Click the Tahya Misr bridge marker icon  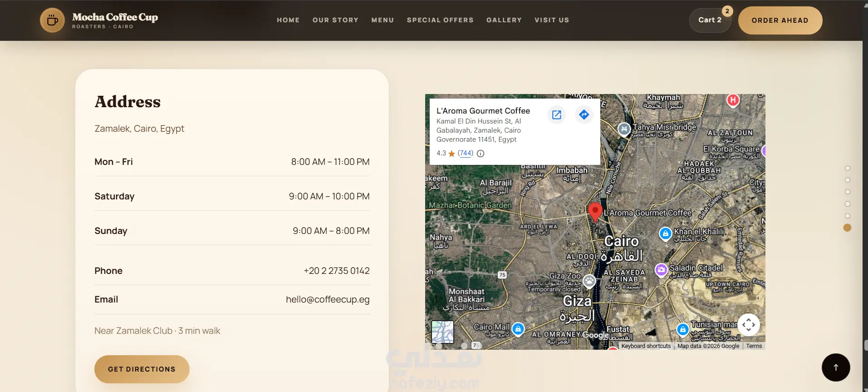pos(624,129)
